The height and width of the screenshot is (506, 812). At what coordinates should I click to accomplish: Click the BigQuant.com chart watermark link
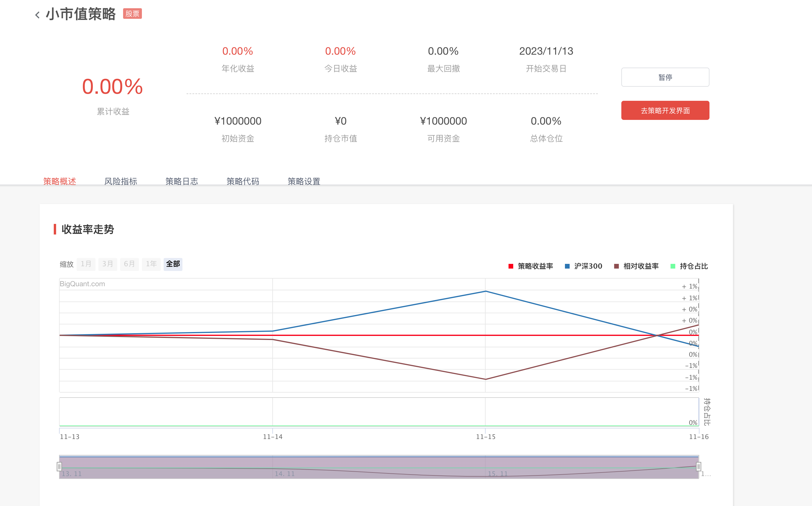click(82, 284)
